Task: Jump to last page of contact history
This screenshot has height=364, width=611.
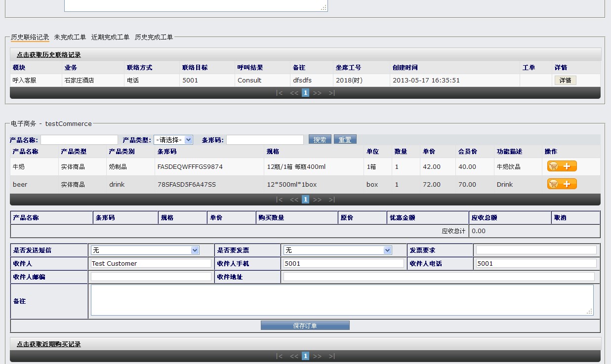Action: [x=331, y=93]
